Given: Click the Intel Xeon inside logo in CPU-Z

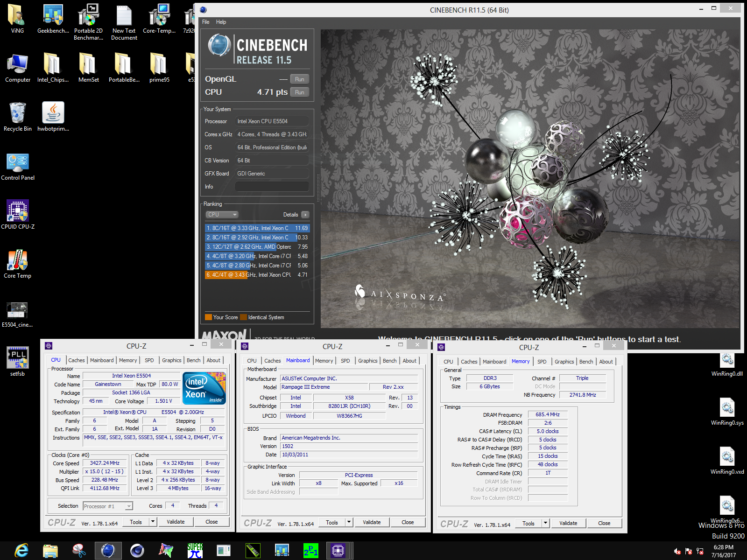Looking at the screenshot, I should click(204, 388).
